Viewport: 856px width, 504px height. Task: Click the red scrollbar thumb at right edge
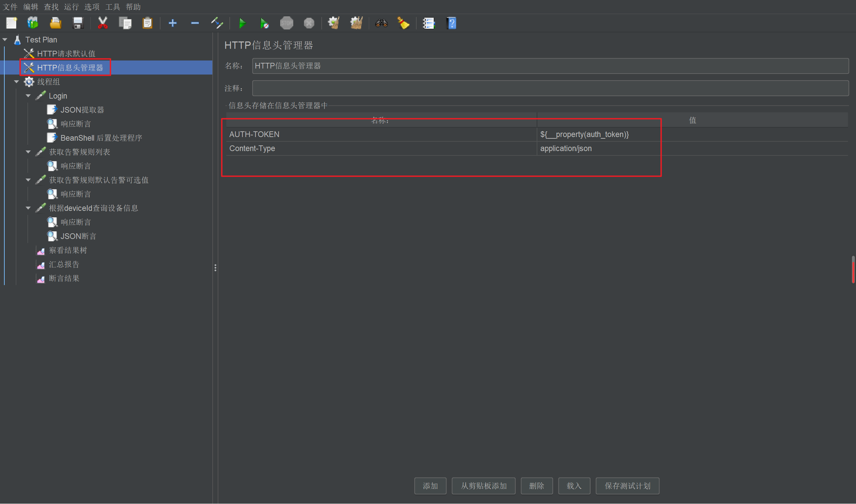(853, 270)
